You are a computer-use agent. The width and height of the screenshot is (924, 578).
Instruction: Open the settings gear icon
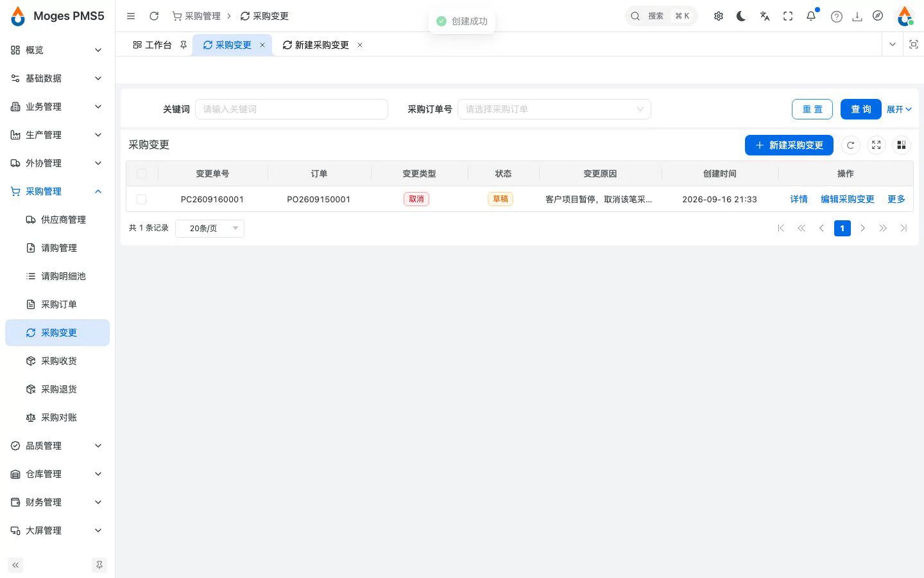click(x=719, y=16)
